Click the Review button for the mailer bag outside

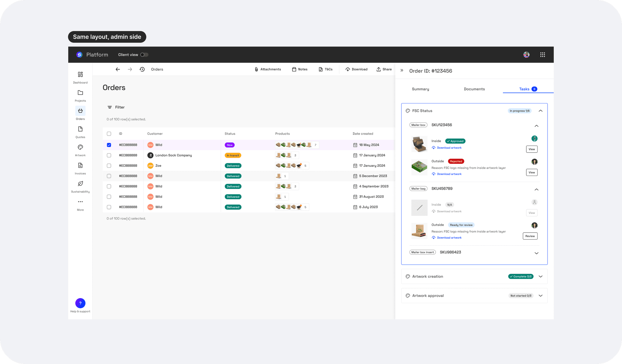coord(530,236)
